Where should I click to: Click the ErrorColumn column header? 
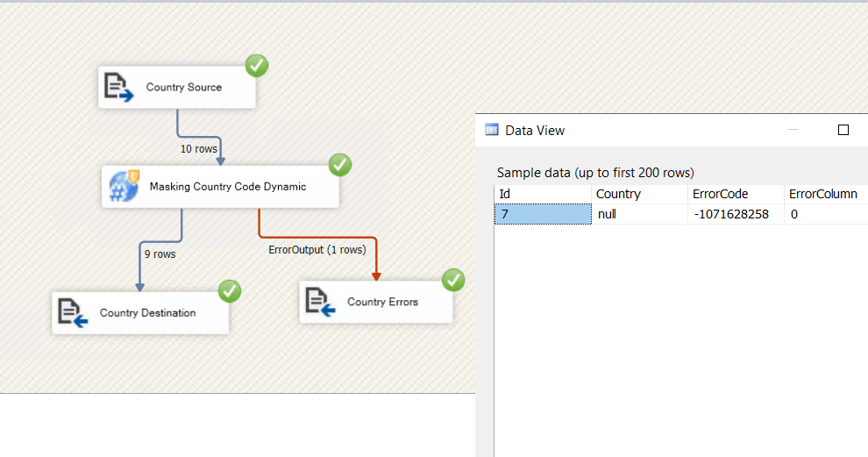click(823, 194)
